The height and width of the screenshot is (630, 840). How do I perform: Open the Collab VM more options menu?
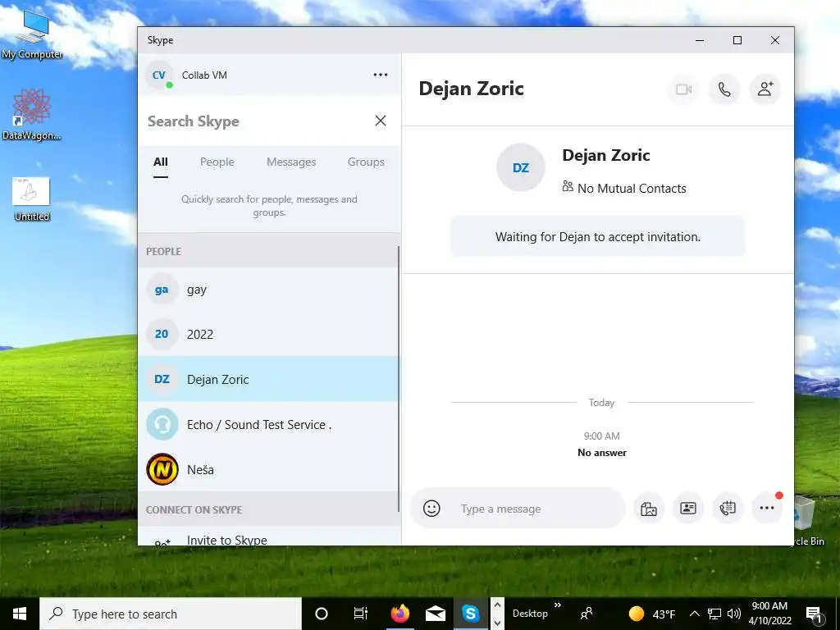point(381,75)
